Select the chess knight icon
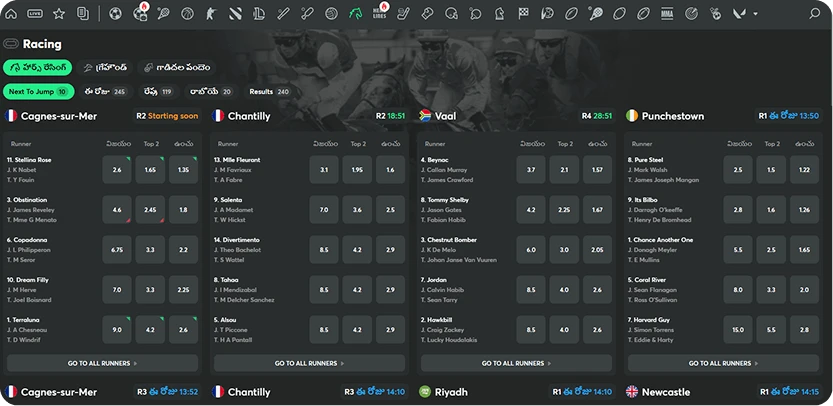 499,14
